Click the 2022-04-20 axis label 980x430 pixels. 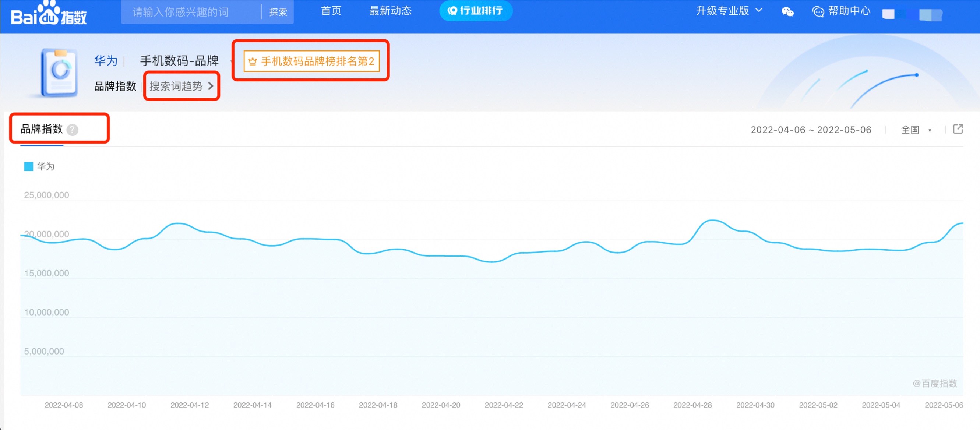click(x=441, y=405)
